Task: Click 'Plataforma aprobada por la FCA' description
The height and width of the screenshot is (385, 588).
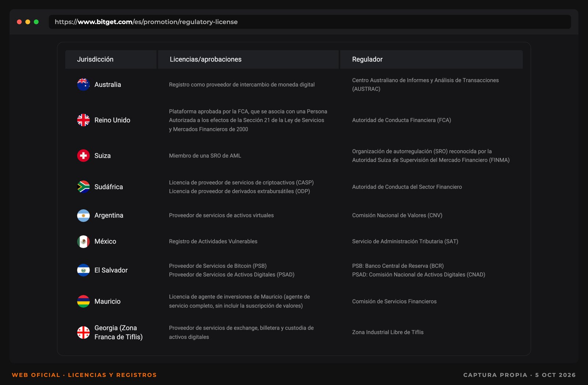Action: (x=248, y=120)
